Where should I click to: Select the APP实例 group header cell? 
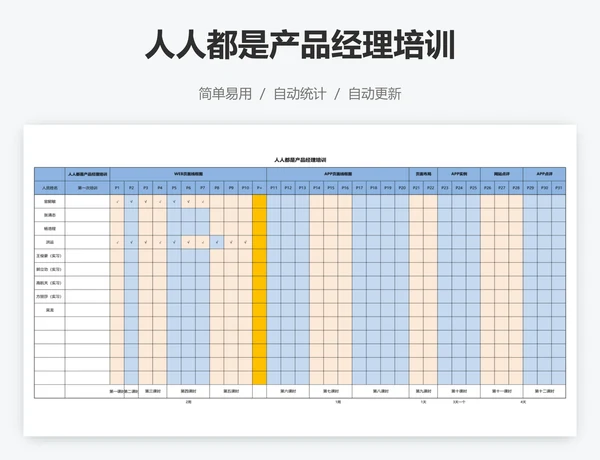point(459,174)
